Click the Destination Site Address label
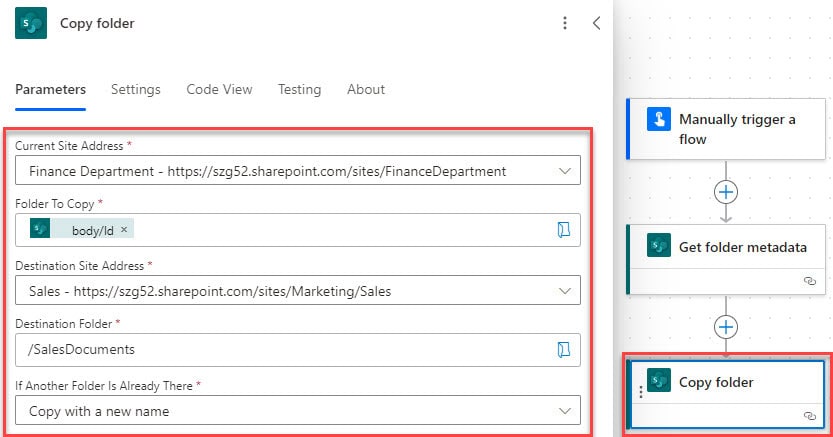 [80, 265]
